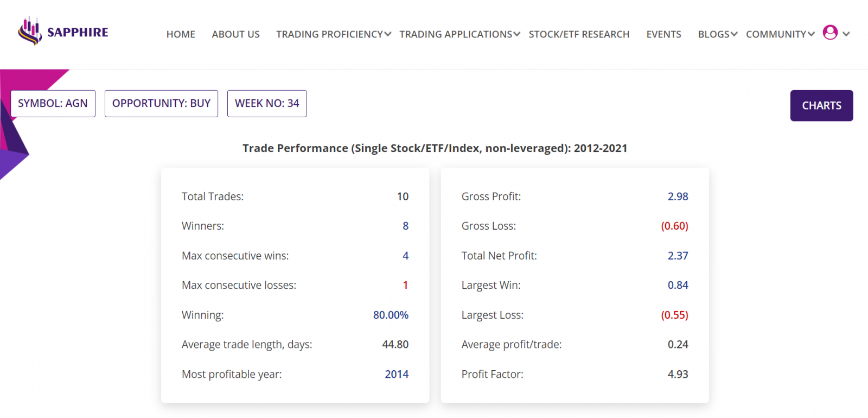The height and width of the screenshot is (418, 868).
Task: Select the Gross Loss value (0.60)
Action: click(674, 226)
